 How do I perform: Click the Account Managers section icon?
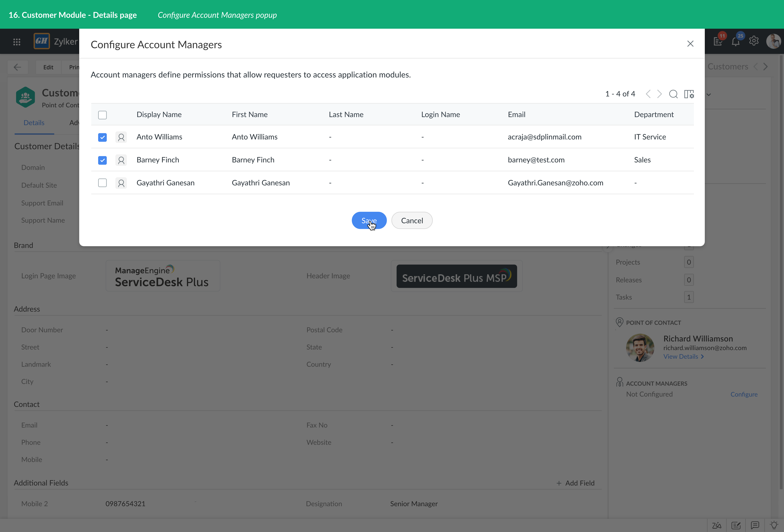pos(619,382)
